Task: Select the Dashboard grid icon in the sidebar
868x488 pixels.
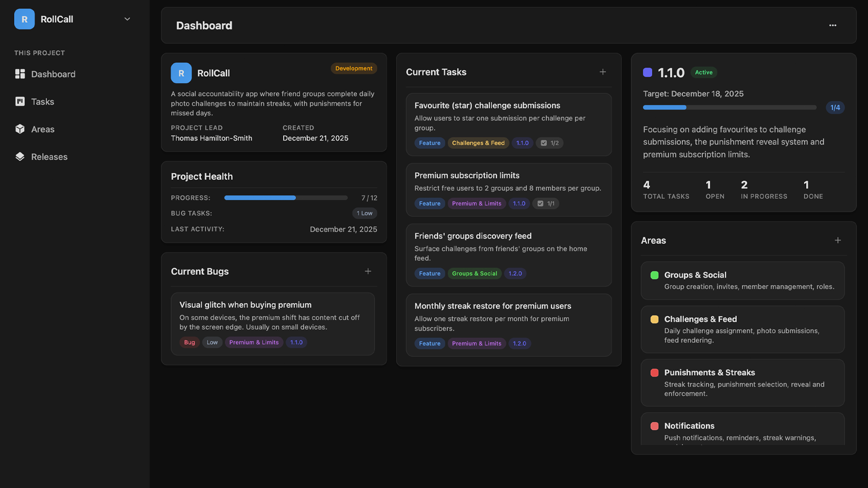Action: [x=20, y=74]
